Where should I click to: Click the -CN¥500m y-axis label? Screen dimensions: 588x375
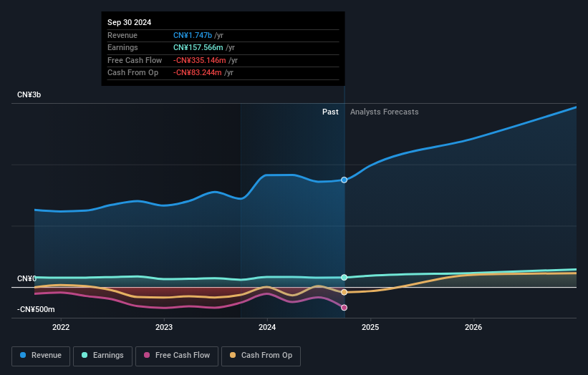[36, 309]
